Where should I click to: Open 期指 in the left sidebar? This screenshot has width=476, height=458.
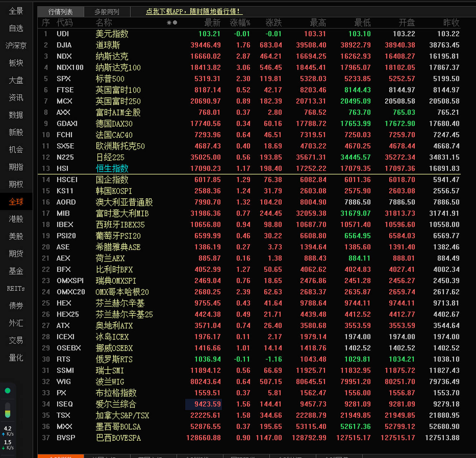point(16,167)
